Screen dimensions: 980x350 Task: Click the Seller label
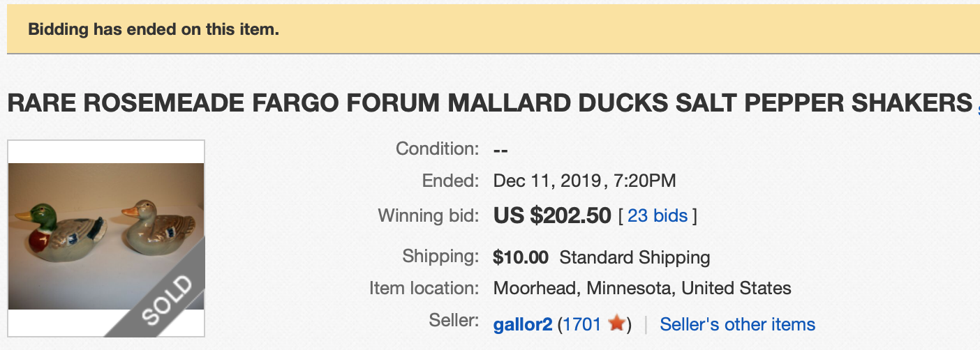(453, 321)
